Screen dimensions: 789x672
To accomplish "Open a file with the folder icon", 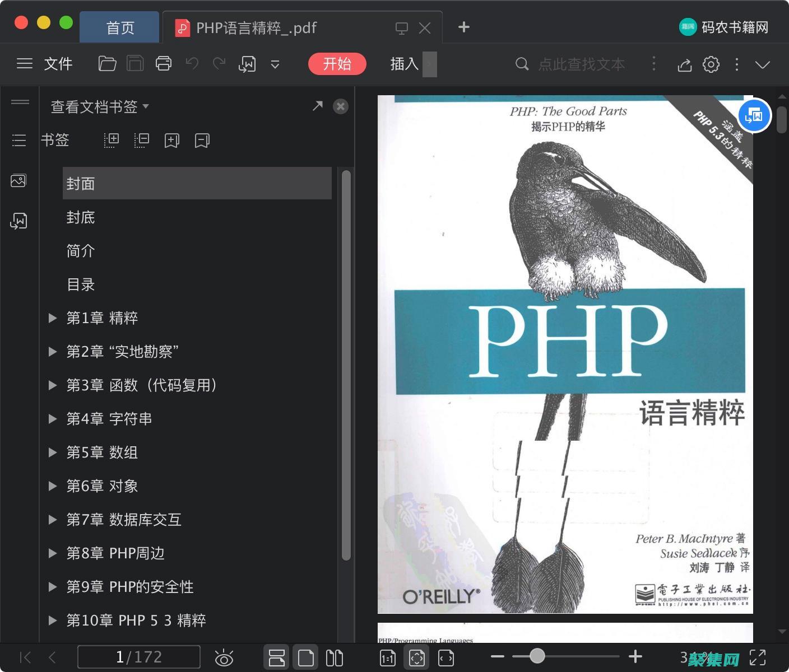I will pyautogui.click(x=107, y=64).
